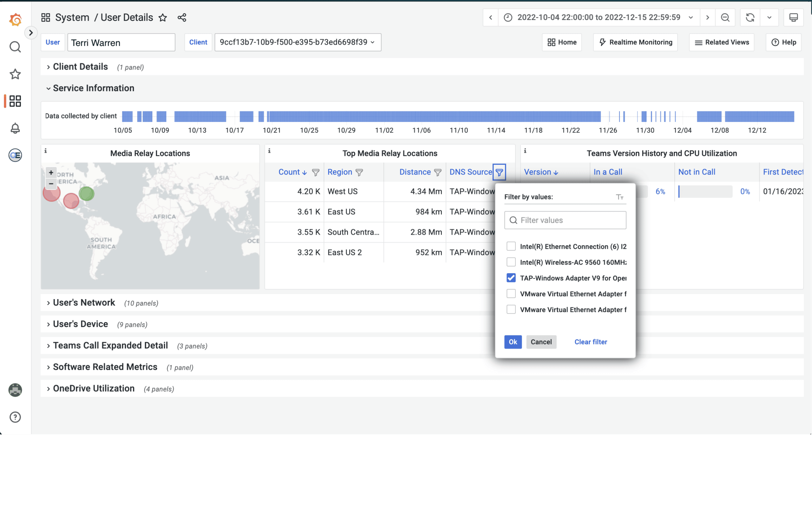Image resolution: width=812 pixels, height=507 pixels.
Task: Uncheck the TAP-Windows Adapter V9 checkbox
Action: click(x=511, y=278)
